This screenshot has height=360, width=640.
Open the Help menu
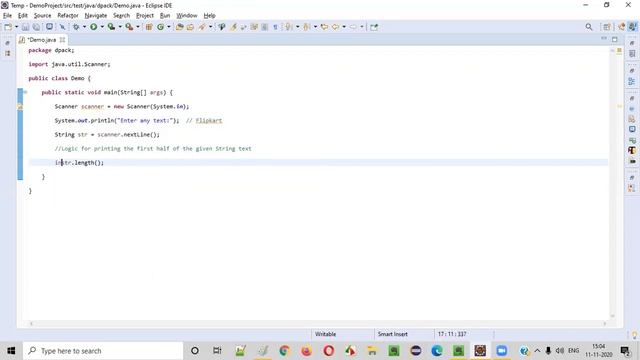tap(209, 16)
